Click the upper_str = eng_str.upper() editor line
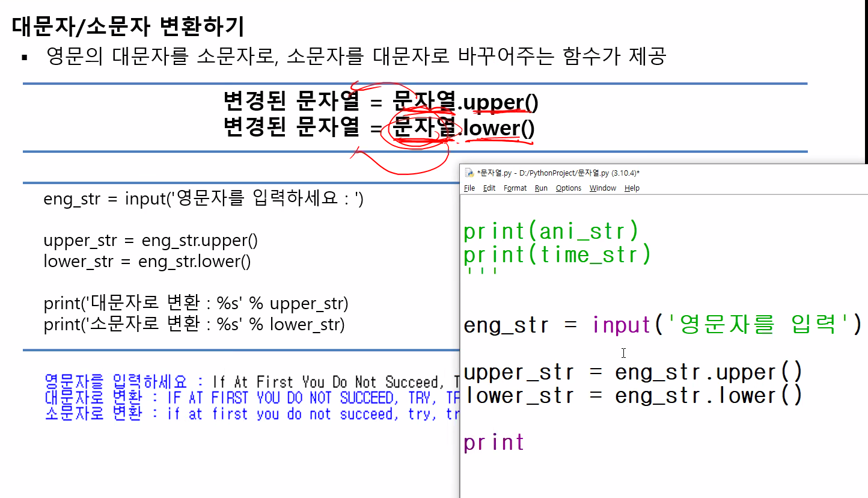This screenshot has height=498, width=868. pos(633,372)
